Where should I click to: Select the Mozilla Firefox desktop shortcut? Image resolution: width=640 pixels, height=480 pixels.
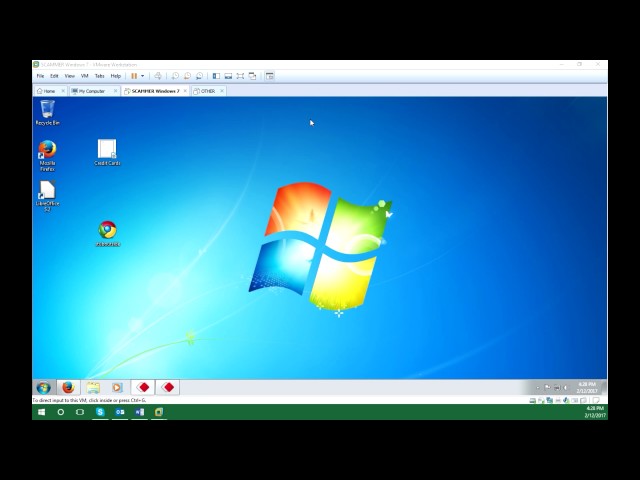47,156
